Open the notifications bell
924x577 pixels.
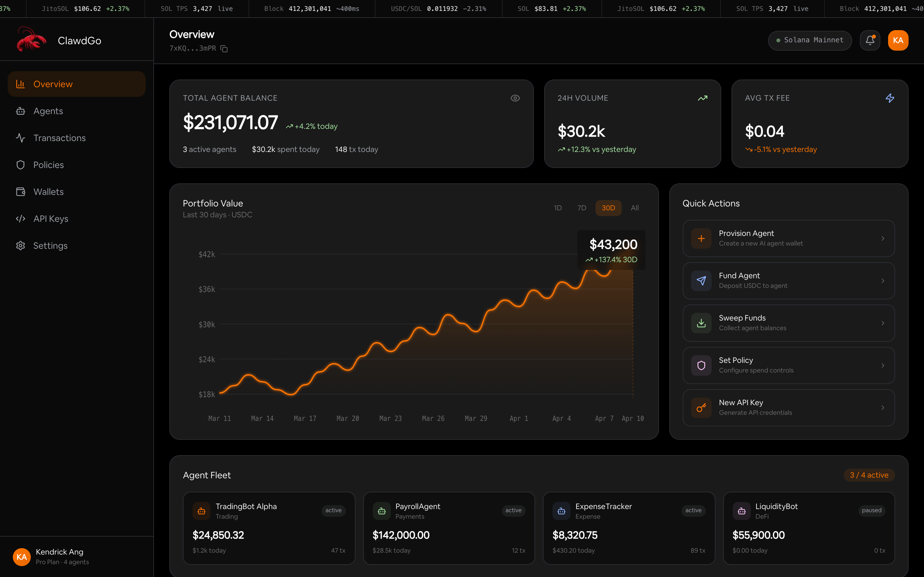(870, 40)
